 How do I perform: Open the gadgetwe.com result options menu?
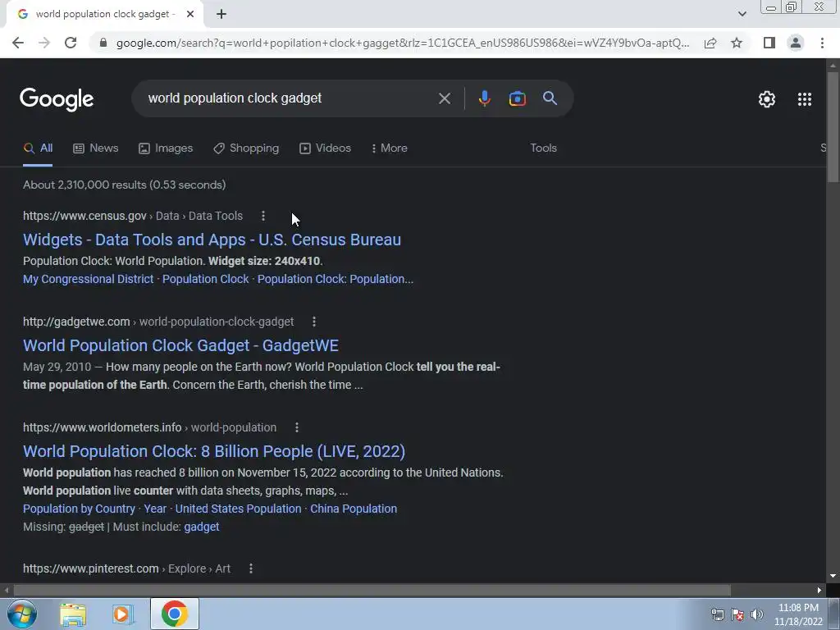coord(314,322)
